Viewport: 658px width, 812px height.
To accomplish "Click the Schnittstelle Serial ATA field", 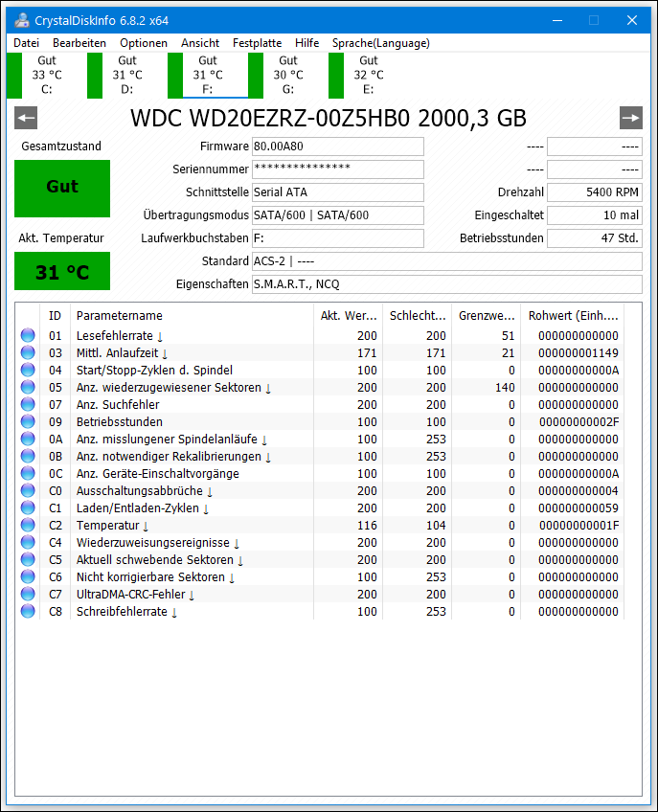I will coord(338,192).
